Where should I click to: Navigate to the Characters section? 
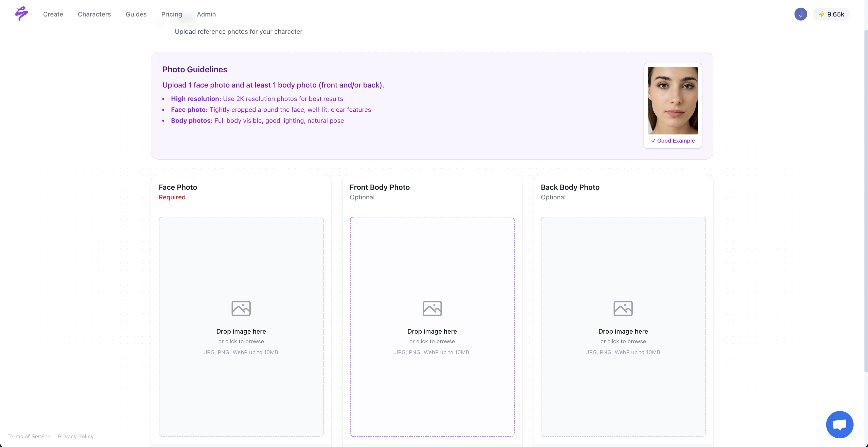point(94,14)
